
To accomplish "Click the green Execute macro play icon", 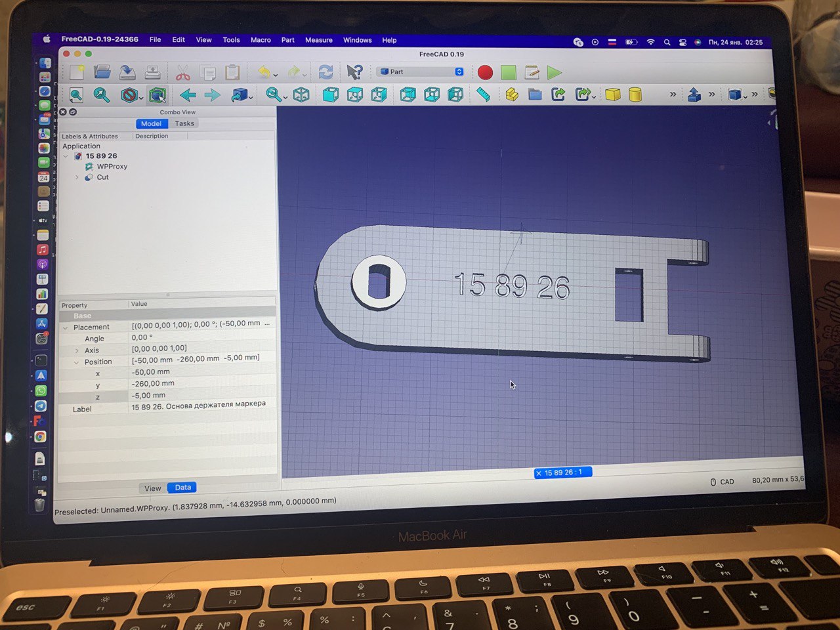I will tap(555, 72).
